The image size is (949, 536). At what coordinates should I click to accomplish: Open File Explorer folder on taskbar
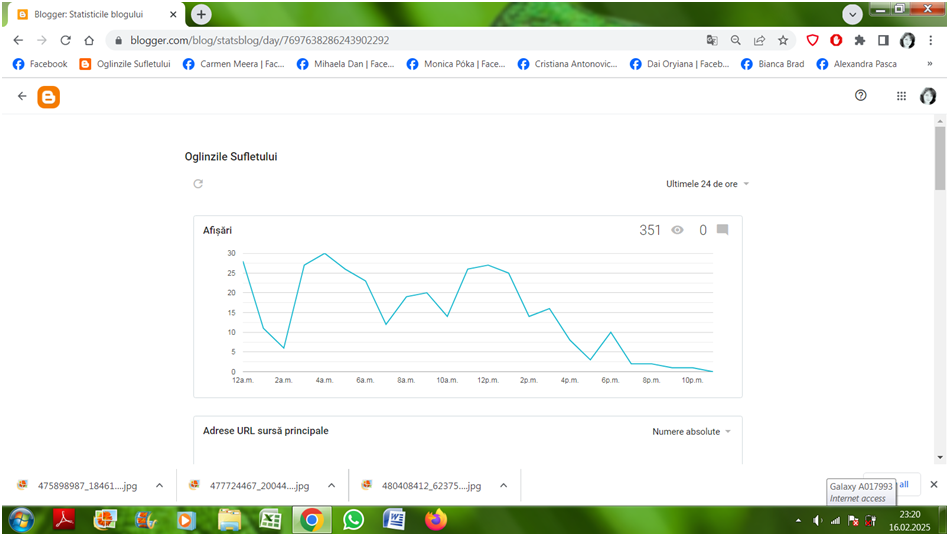pos(229,520)
